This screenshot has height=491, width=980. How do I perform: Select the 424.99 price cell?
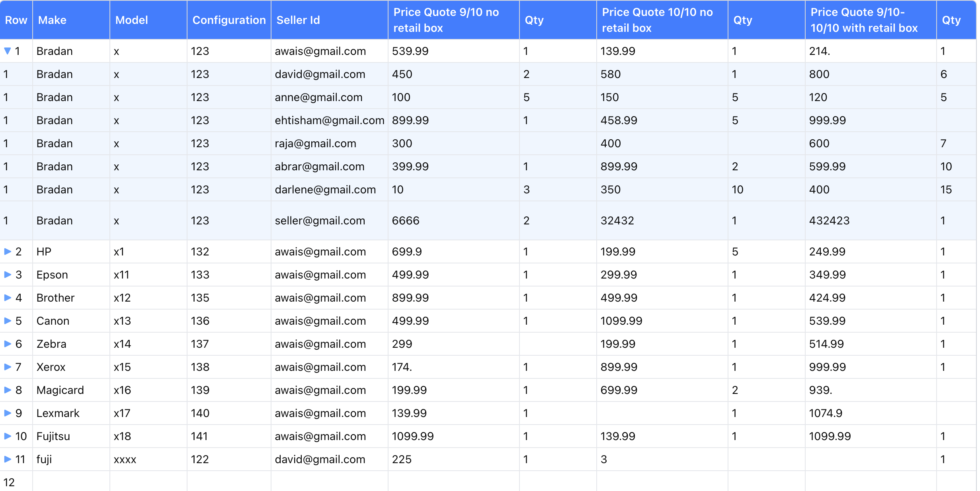(871, 298)
